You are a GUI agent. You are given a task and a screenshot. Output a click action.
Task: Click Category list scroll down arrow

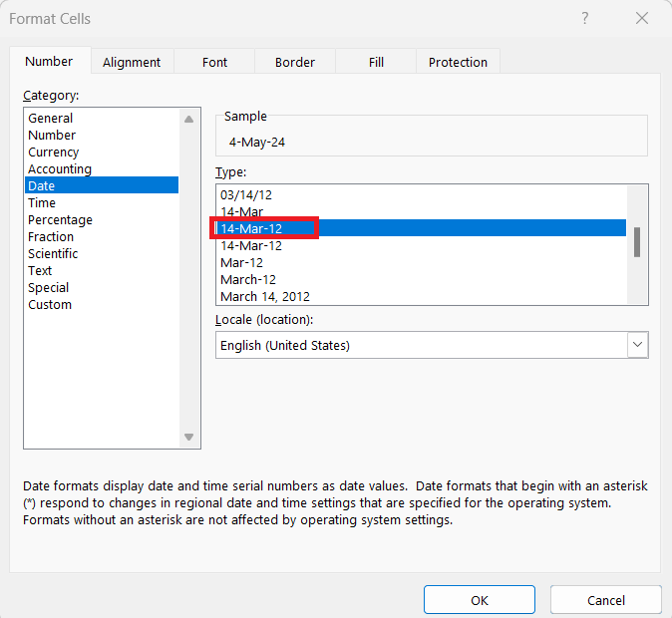(x=189, y=438)
